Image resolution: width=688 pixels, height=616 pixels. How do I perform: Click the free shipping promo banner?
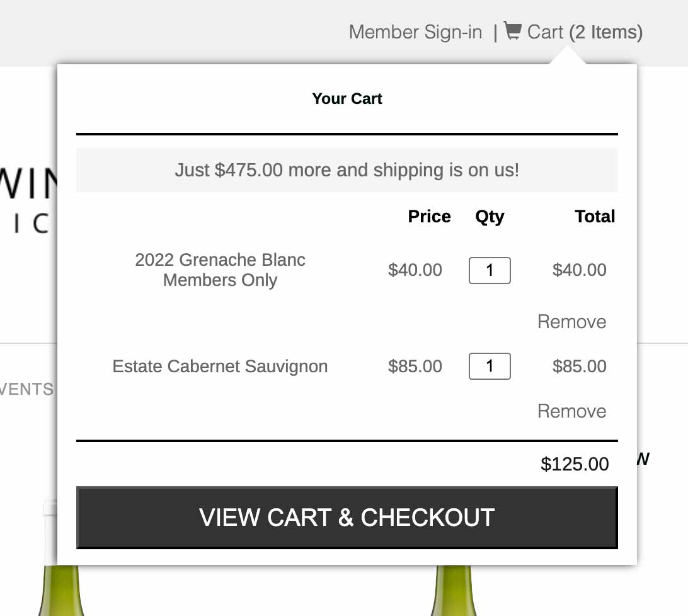[x=347, y=170]
